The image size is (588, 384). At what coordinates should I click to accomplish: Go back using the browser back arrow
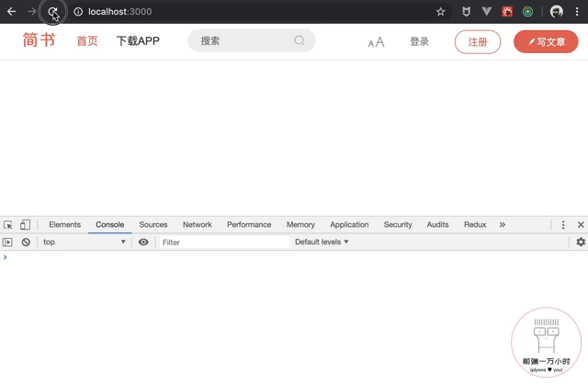(x=12, y=12)
